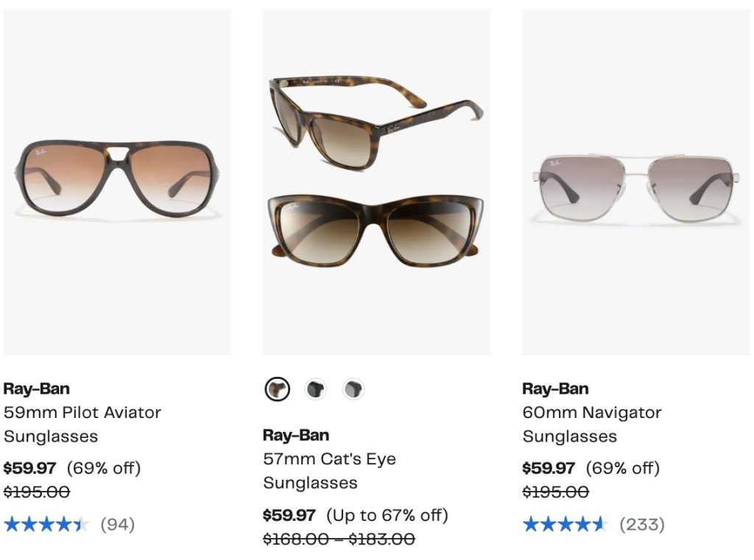
Task: Click Ray-Ban brand above Pilot Aviator
Action: point(37,389)
